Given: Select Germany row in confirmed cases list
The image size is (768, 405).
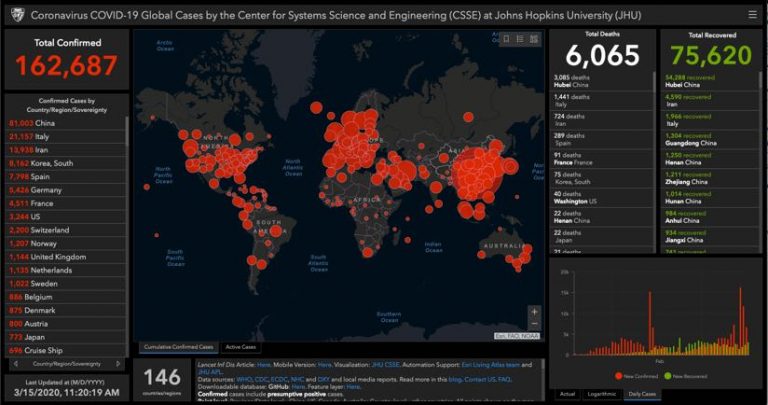Looking at the screenshot, I should 66,190.
